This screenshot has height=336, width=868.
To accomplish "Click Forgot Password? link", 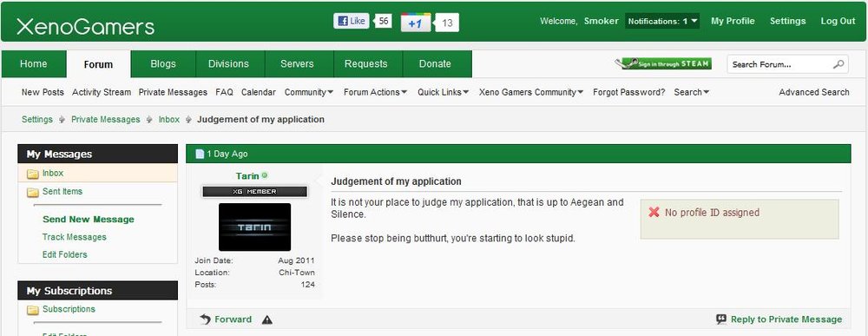I will coord(628,92).
